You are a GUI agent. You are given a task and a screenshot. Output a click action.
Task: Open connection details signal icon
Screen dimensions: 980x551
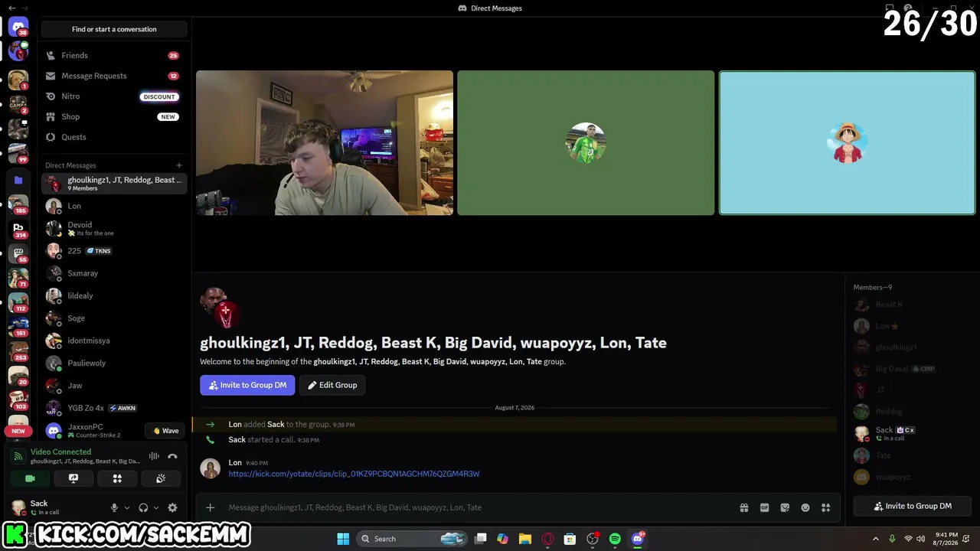(18, 456)
